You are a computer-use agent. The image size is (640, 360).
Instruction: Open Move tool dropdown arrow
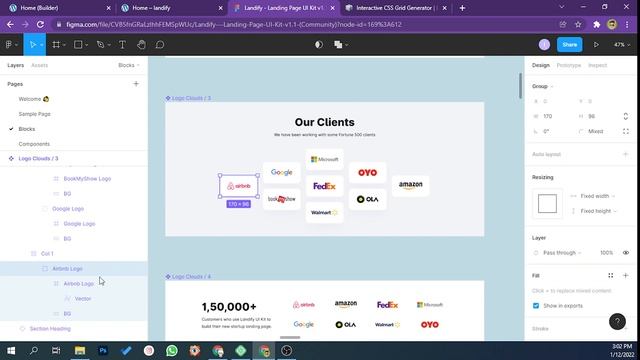42,45
